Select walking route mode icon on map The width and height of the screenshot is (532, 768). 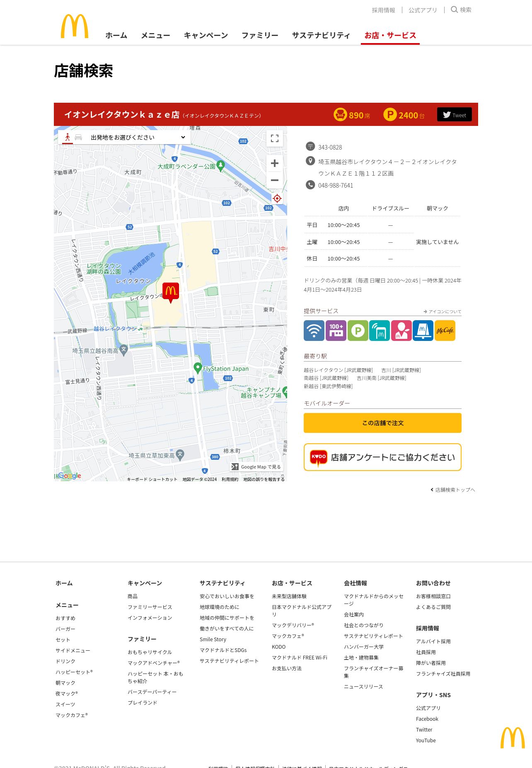(x=68, y=137)
